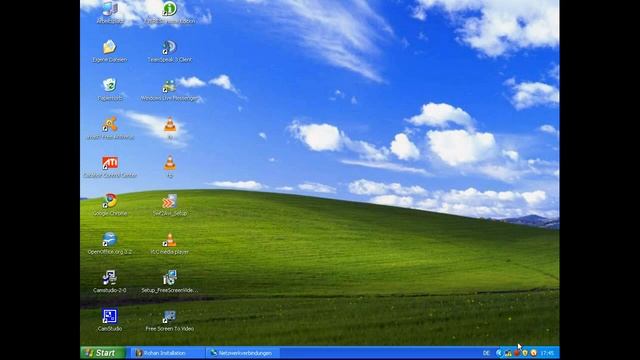Expand hidden system tray icons
This screenshot has height=360, width=640.
tap(499, 353)
